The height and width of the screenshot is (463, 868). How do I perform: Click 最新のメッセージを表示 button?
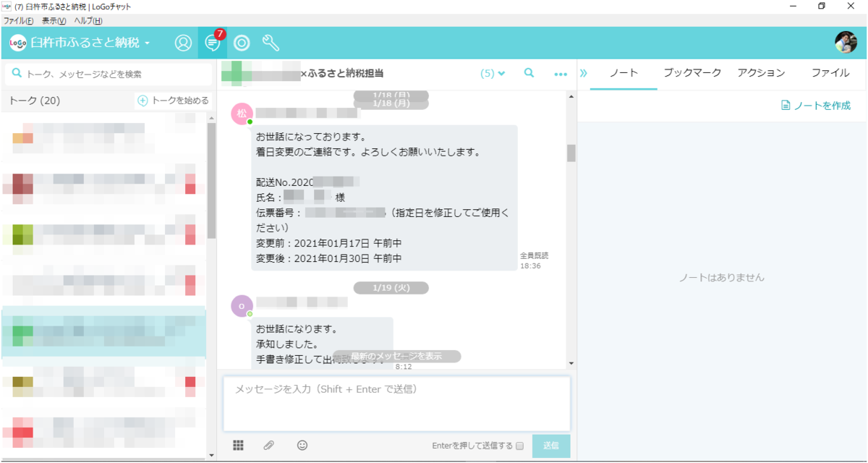[396, 356]
